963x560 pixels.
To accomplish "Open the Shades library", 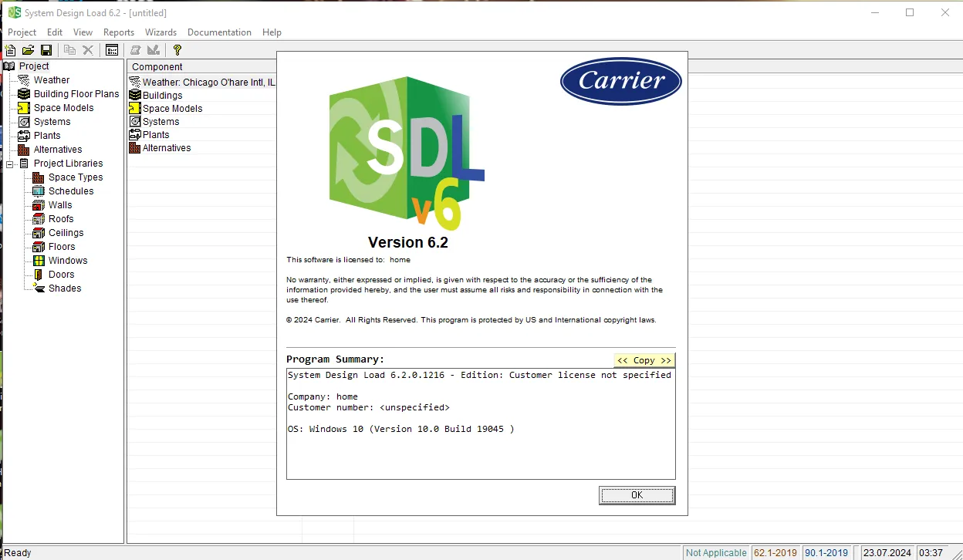I will pos(65,288).
